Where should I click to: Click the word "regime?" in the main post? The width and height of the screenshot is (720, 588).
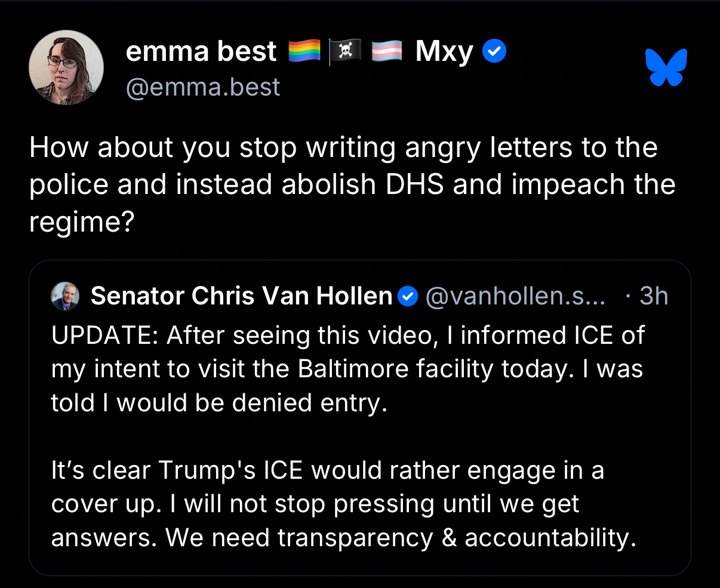click(82, 223)
